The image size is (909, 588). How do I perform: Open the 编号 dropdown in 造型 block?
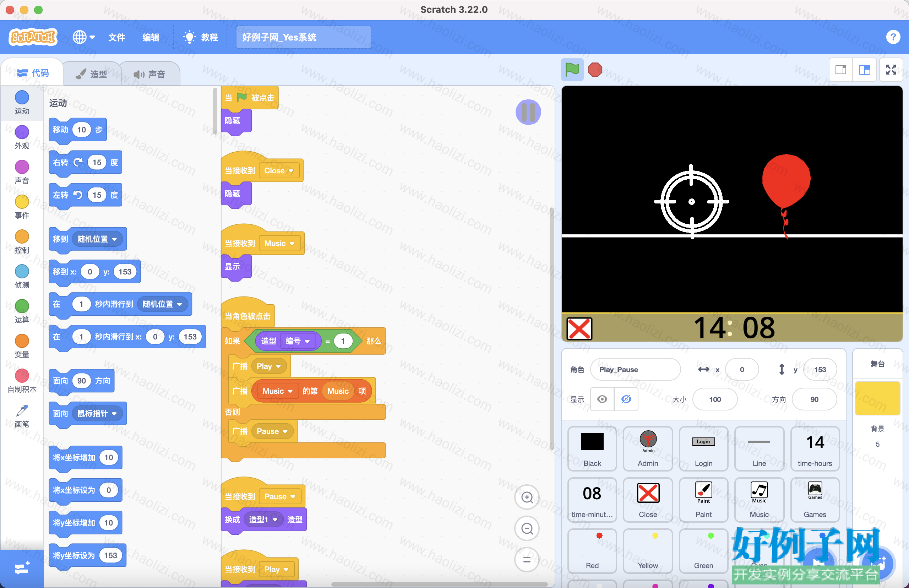(298, 341)
